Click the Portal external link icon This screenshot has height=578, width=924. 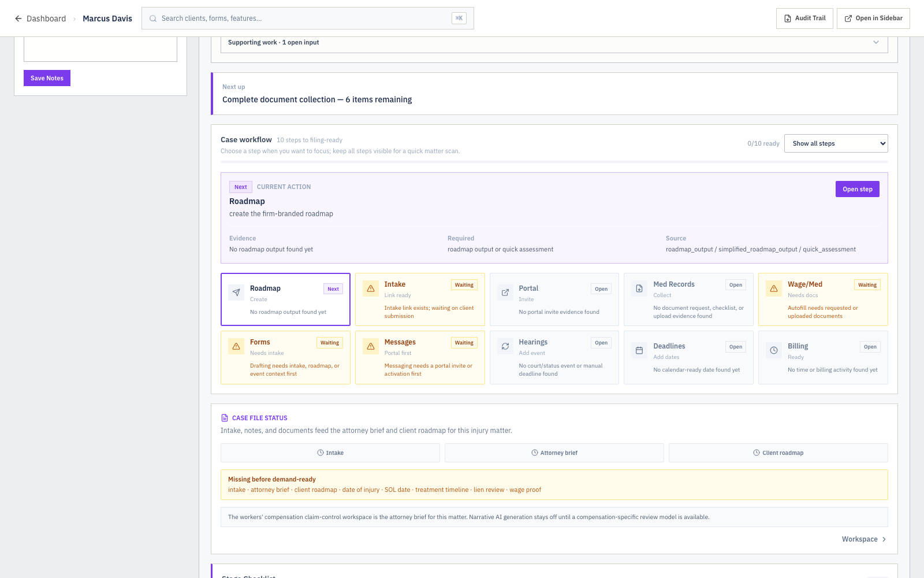tap(505, 292)
